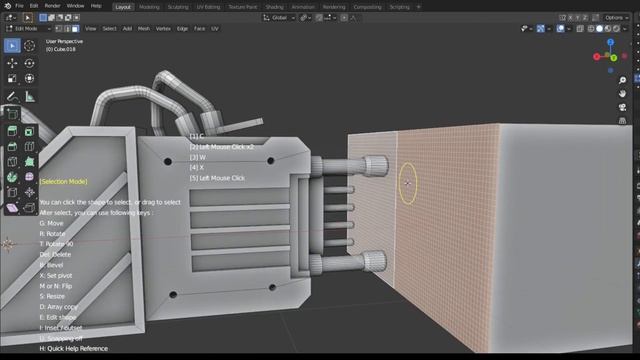The width and height of the screenshot is (640, 360).
Task: Add a new workspace with plus button
Action: click(418, 7)
